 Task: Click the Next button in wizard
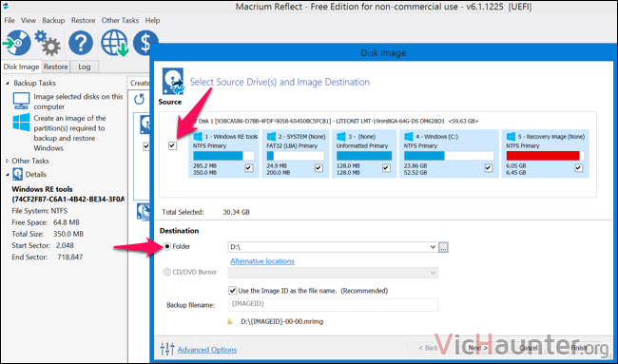click(478, 348)
